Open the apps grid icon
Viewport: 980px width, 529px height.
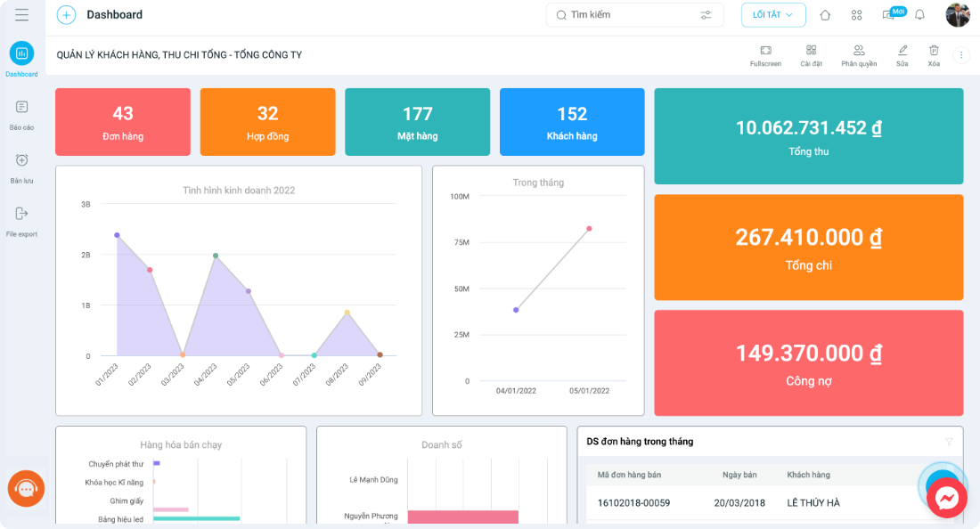(x=856, y=15)
